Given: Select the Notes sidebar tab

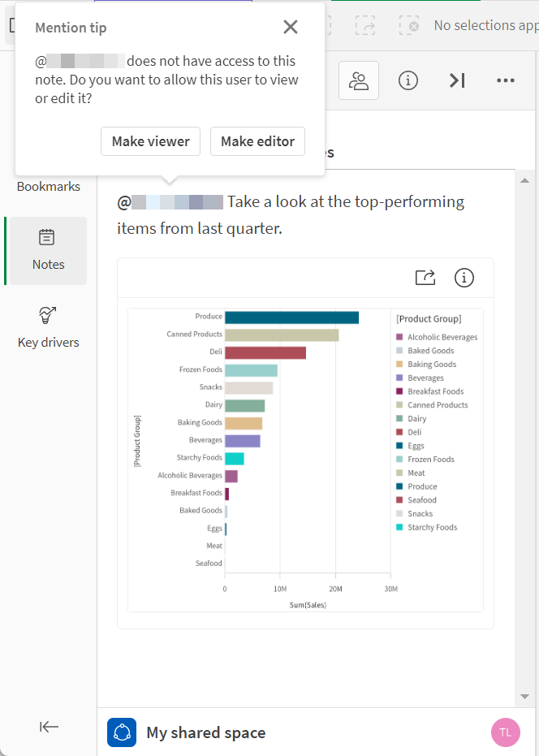Looking at the screenshot, I should click(x=48, y=251).
